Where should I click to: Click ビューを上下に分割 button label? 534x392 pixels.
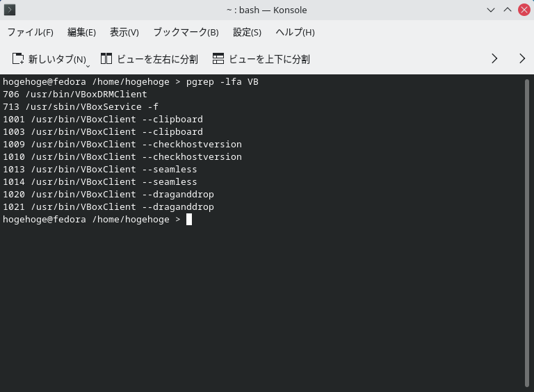[x=269, y=59]
